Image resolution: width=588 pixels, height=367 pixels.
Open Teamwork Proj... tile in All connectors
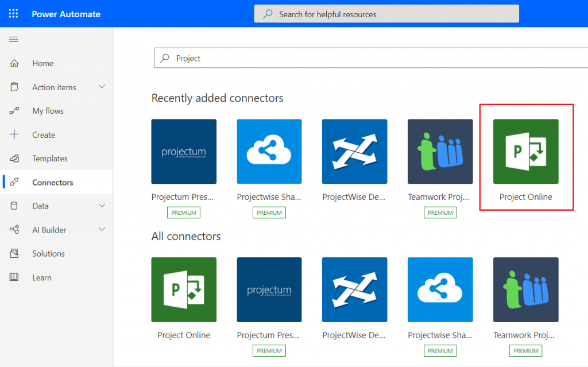pyautogui.click(x=526, y=289)
